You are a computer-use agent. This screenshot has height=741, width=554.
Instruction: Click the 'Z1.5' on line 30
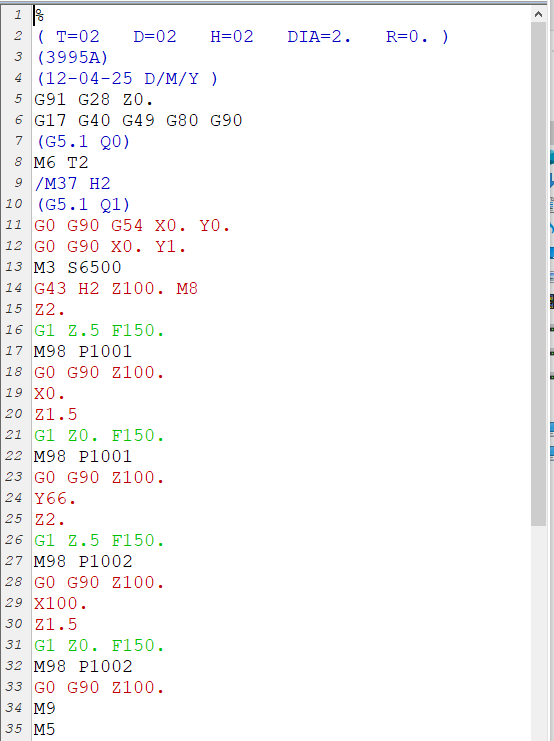(56, 624)
